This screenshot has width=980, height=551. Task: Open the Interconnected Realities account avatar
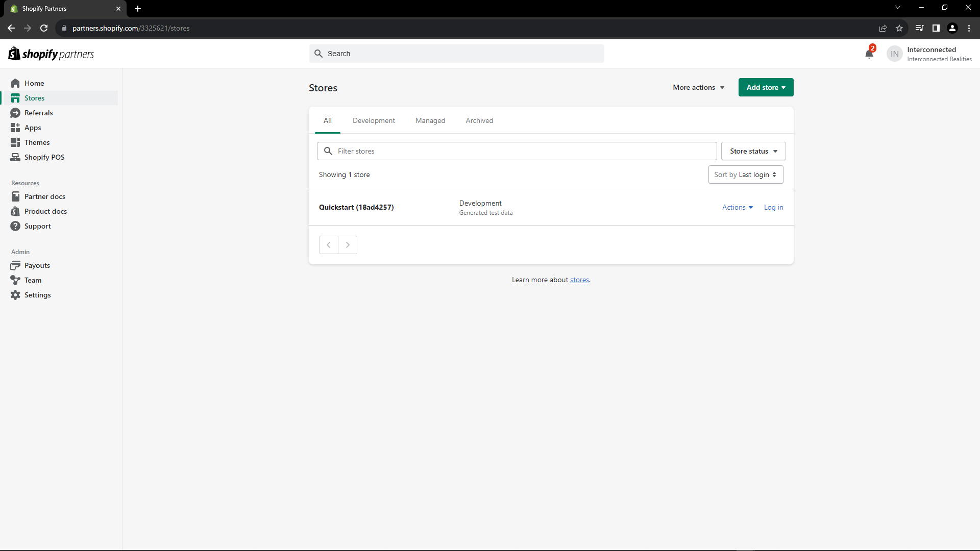click(894, 53)
